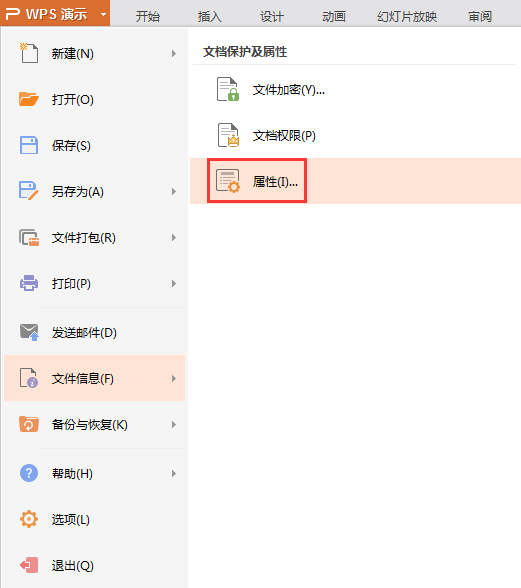Image resolution: width=521 pixels, height=588 pixels.
Task: Expand the 另存为(A) submenu arrow
Action: pos(174,192)
